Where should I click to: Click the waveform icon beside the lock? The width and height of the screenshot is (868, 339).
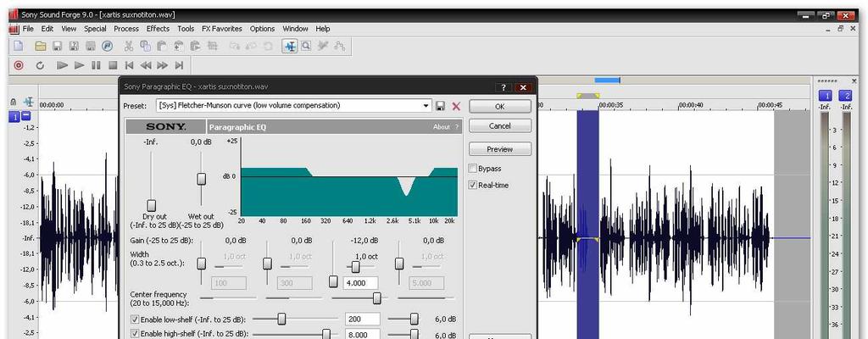(x=29, y=103)
